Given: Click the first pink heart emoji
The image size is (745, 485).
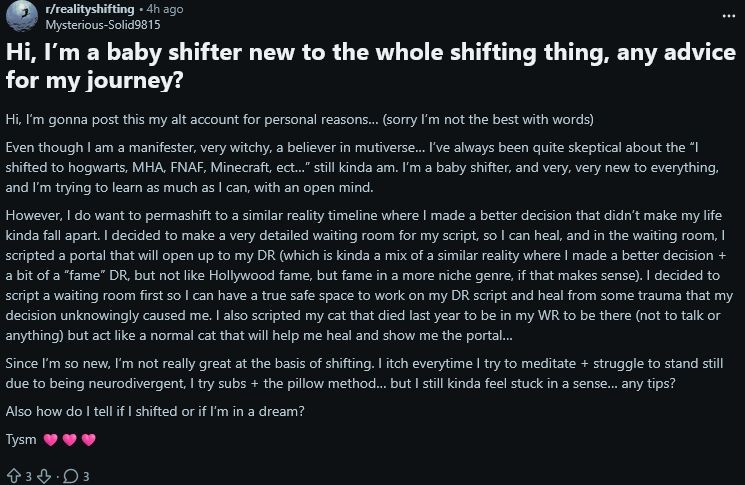Looking at the screenshot, I should point(50,439).
